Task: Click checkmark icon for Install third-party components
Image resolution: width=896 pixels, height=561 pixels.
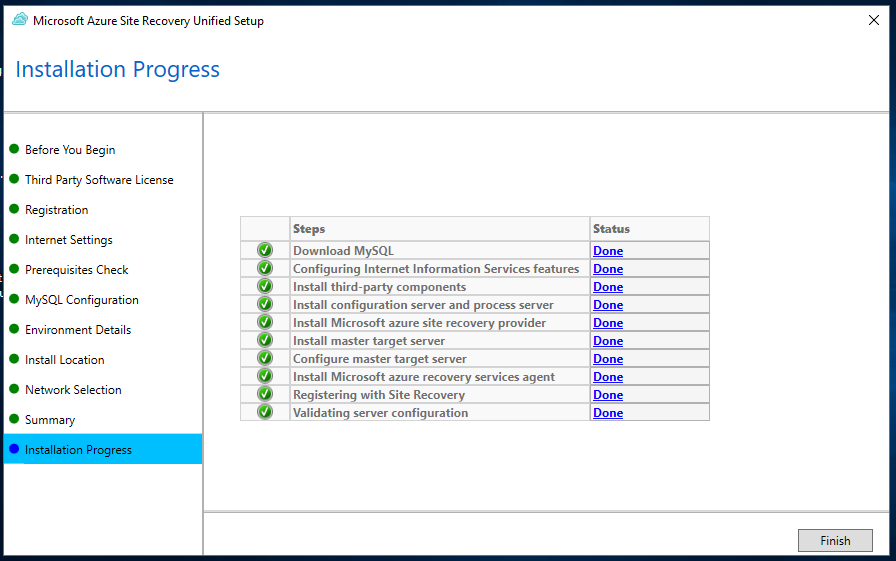Action: 265,286
